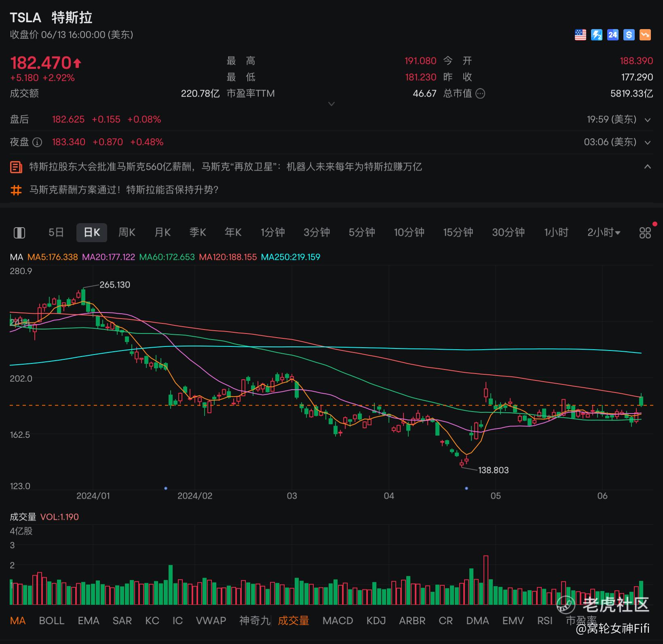Enable the KC indicator
Viewport: 663px width, 644px height.
[152, 621]
